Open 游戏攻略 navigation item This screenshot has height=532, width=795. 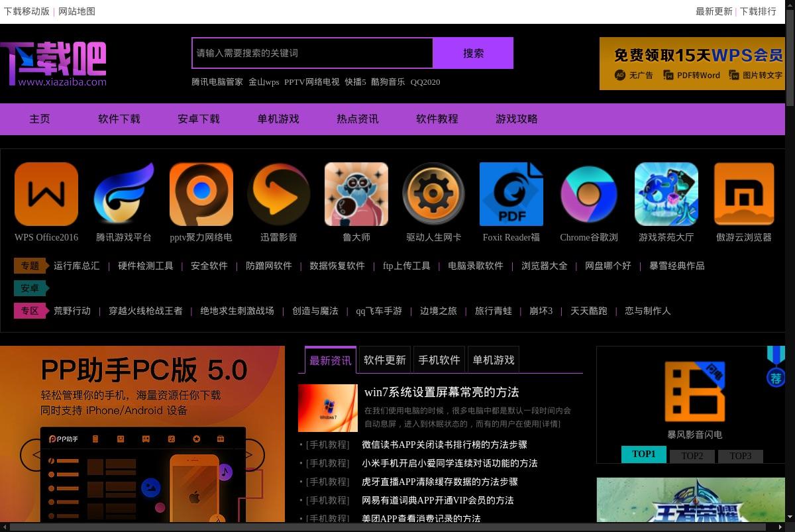click(x=517, y=119)
